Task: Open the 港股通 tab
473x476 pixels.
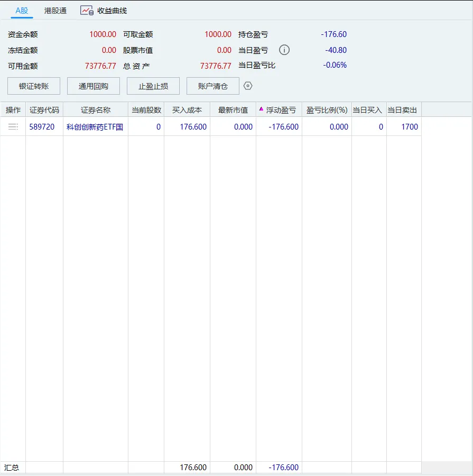Action: point(55,11)
